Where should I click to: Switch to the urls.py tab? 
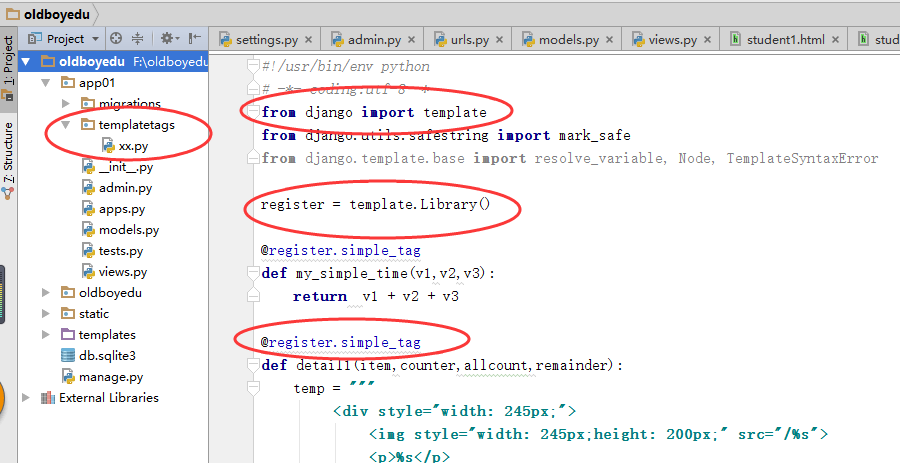click(x=468, y=40)
